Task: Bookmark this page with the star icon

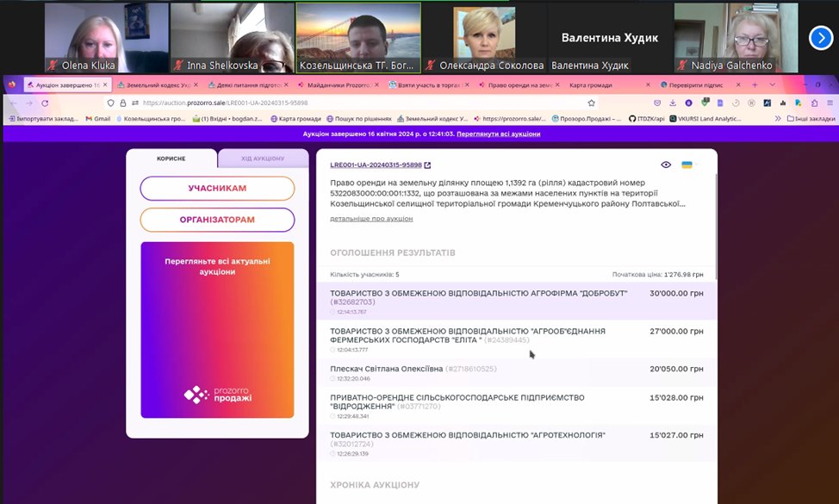Action: coord(591,103)
